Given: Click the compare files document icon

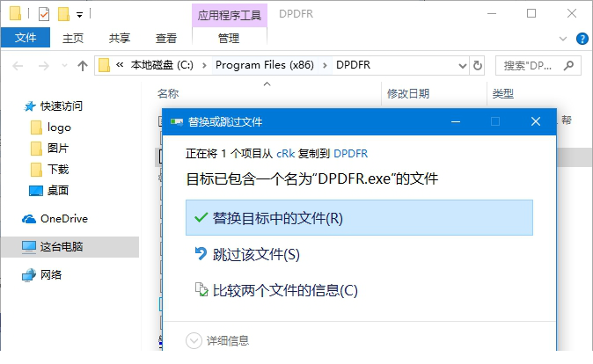Looking at the screenshot, I should tap(201, 289).
